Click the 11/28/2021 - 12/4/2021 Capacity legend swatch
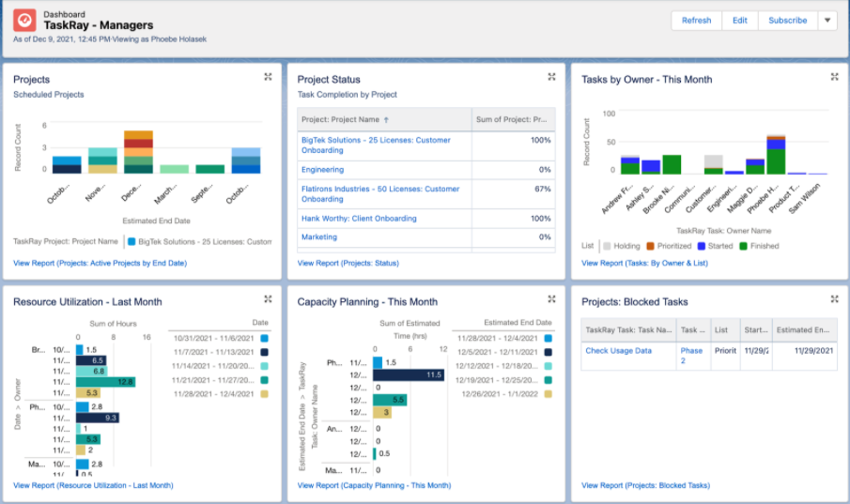This screenshot has height=504, width=850. [549, 338]
